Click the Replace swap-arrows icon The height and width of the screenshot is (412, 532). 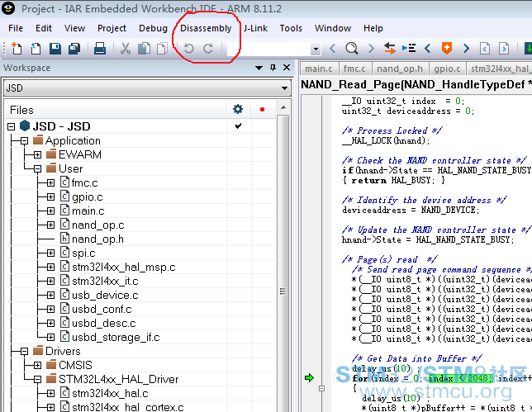pyautogui.click(x=390, y=49)
